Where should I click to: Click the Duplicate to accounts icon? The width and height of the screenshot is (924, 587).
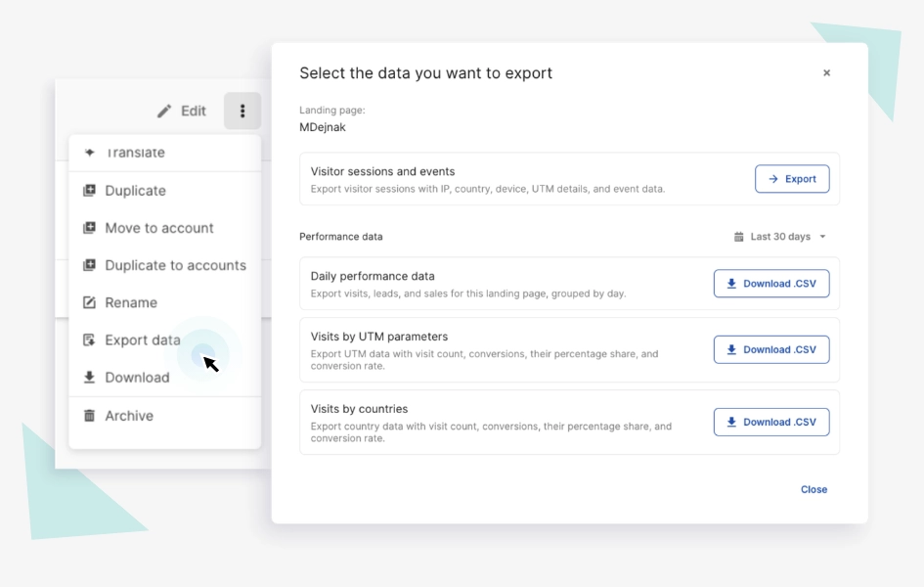(x=89, y=265)
